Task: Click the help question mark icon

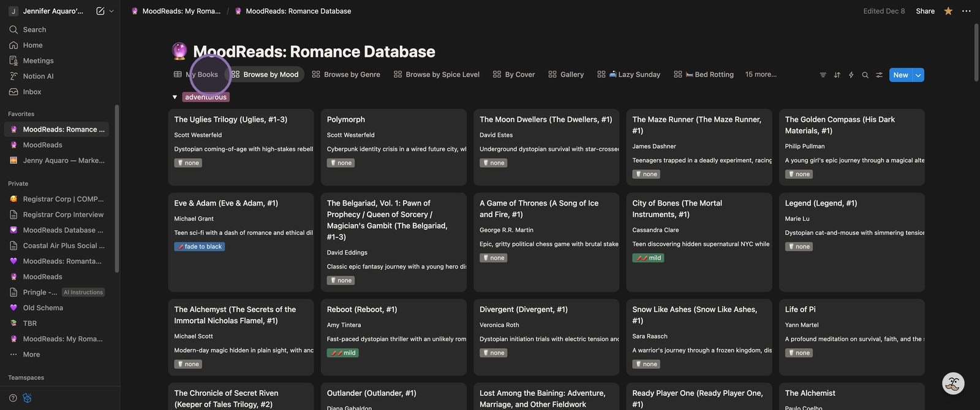Action: coord(13,398)
